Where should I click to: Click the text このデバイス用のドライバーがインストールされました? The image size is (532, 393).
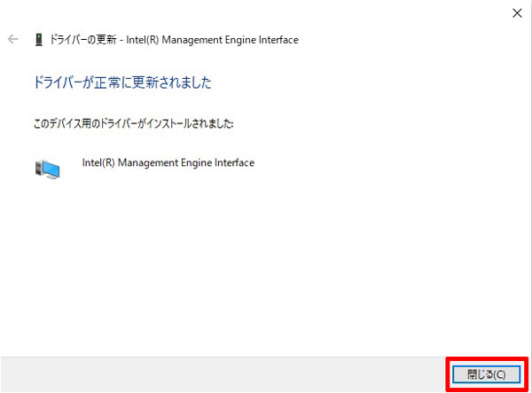pos(127,124)
